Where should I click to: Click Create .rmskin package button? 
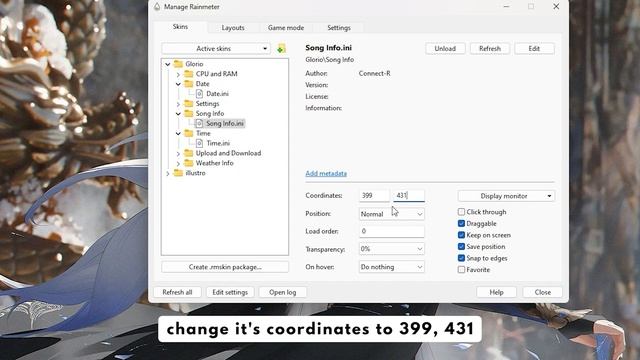click(225, 267)
